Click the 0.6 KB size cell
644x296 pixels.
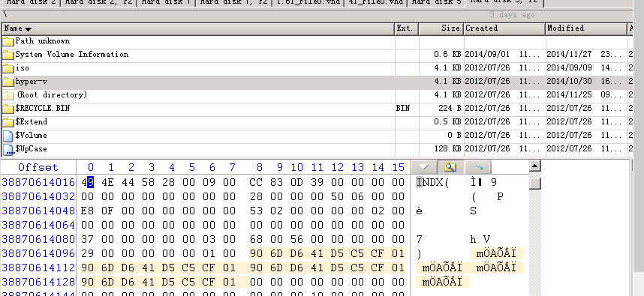[447, 55]
